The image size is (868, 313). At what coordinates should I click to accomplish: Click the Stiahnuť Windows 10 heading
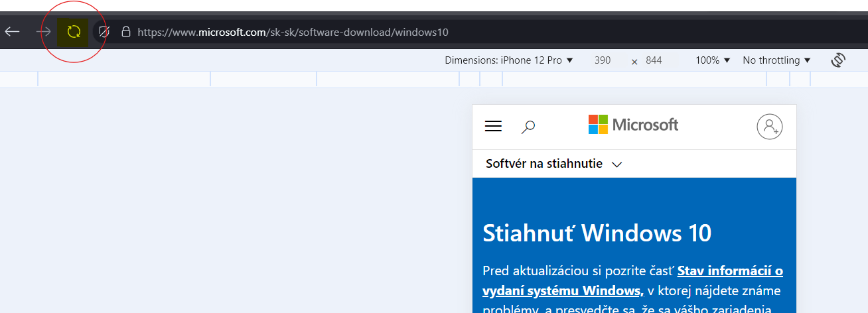tap(597, 233)
